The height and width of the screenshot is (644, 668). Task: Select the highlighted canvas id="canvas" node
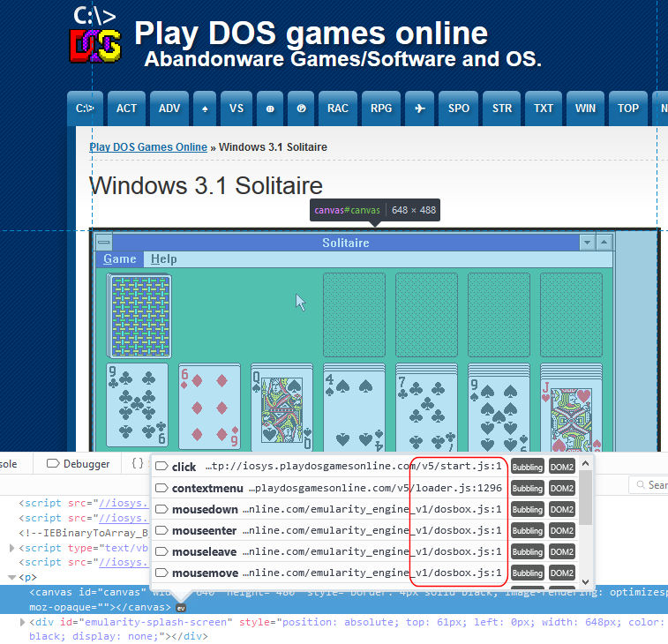[x=334, y=600]
